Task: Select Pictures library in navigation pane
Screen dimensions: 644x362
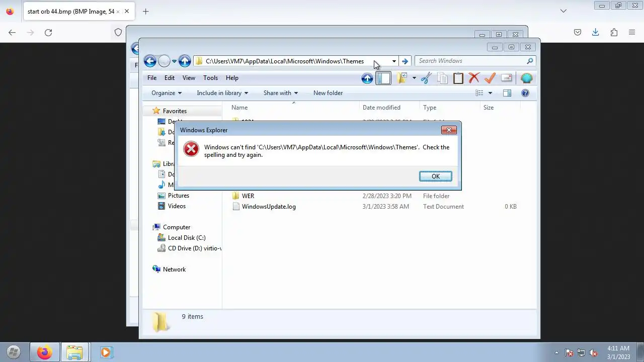Action: coord(179,196)
